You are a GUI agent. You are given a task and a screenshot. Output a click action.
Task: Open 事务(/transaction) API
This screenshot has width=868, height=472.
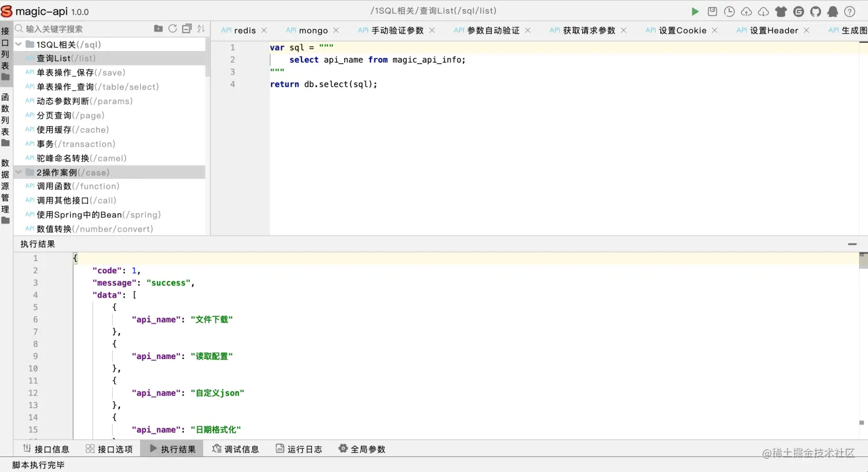pyautogui.click(x=110, y=144)
